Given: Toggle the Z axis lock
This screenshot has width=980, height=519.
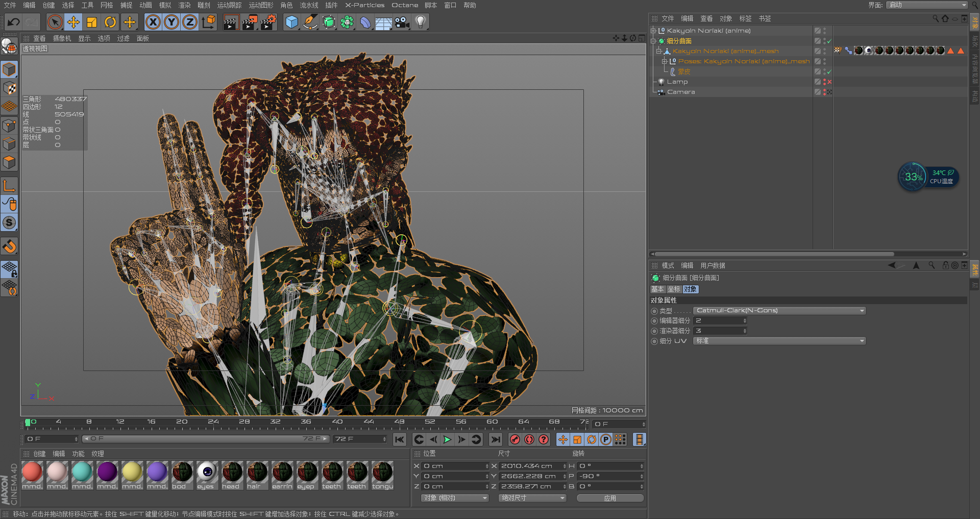Looking at the screenshot, I should tap(190, 22).
